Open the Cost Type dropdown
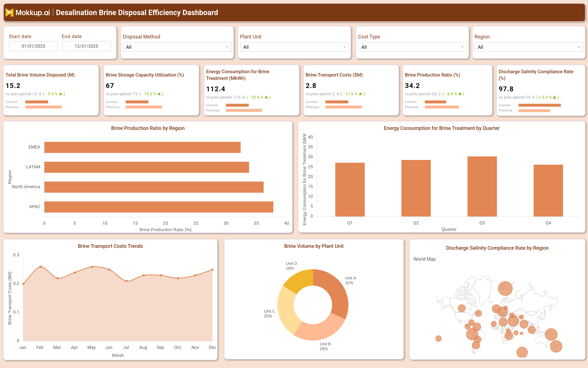Screen dimensions: 588x368 coord(412,47)
